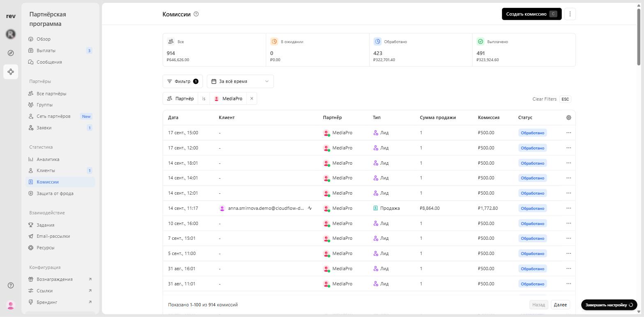644x317 pixels.
Task: Click the table settings gear icon
Action: (x=568, y=117)
